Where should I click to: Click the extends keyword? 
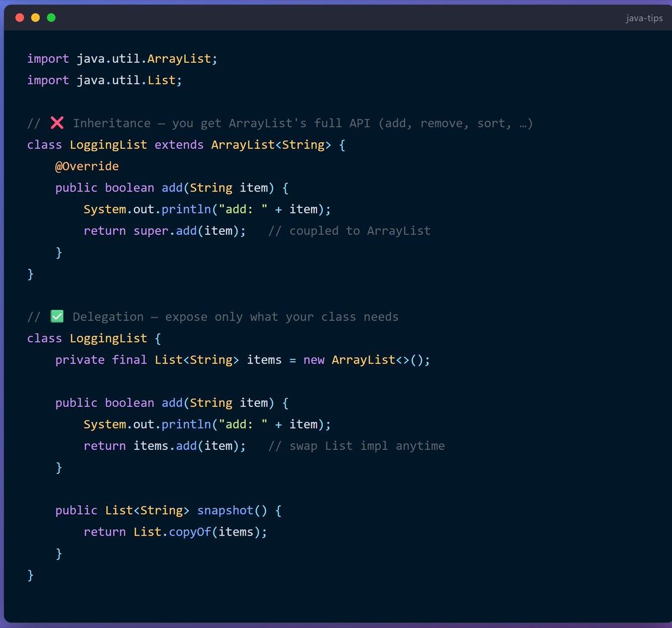click(x=179, y=145)
